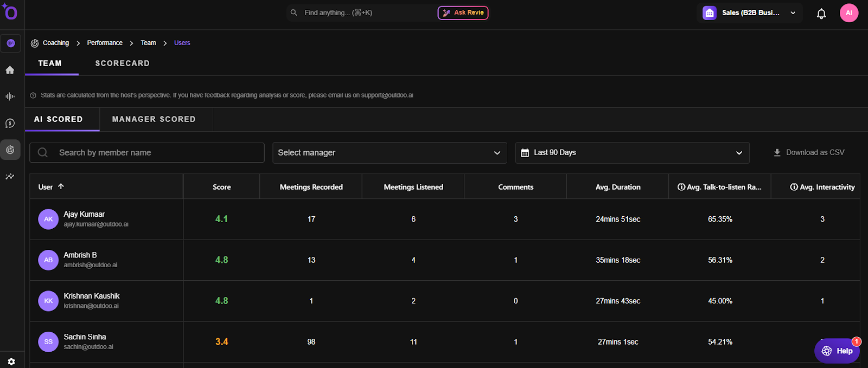The width and height of the screenshot is (868, 368).
Task: Click the search magnifier in top bar
Action: [x=294, y=12]
